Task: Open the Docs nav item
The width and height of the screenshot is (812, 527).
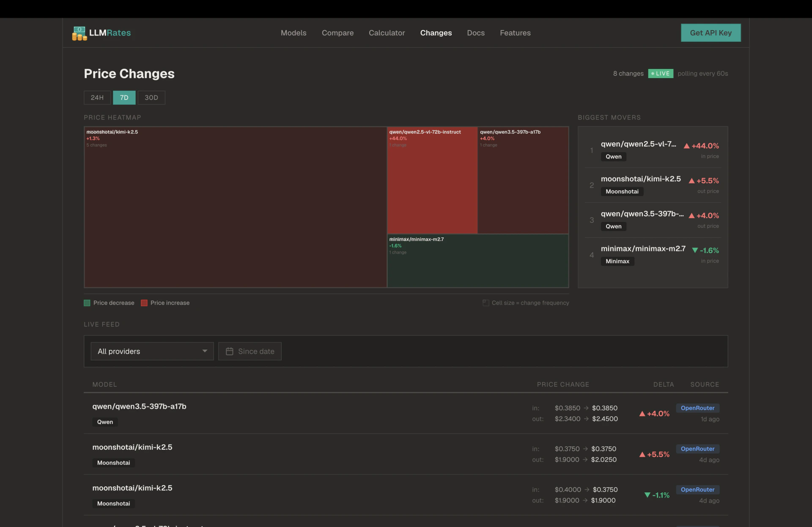Action: click(x=476, y=33)
